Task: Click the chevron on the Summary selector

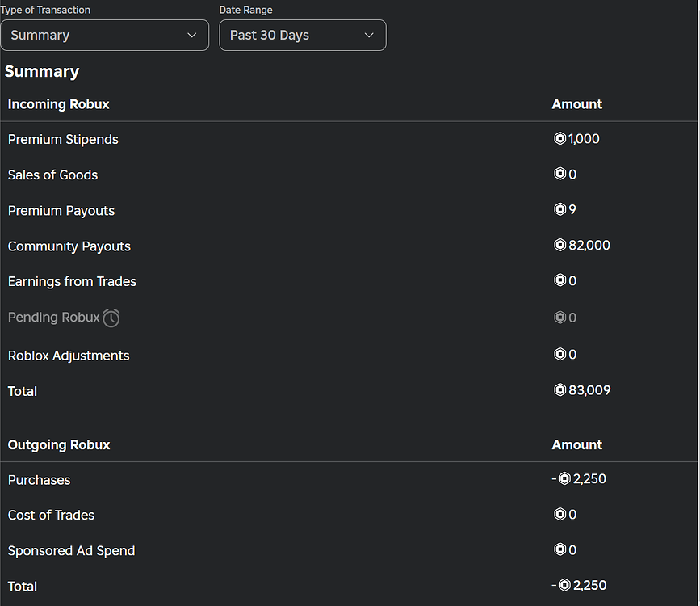Action: pyautogui.click(x=192, y=36)
